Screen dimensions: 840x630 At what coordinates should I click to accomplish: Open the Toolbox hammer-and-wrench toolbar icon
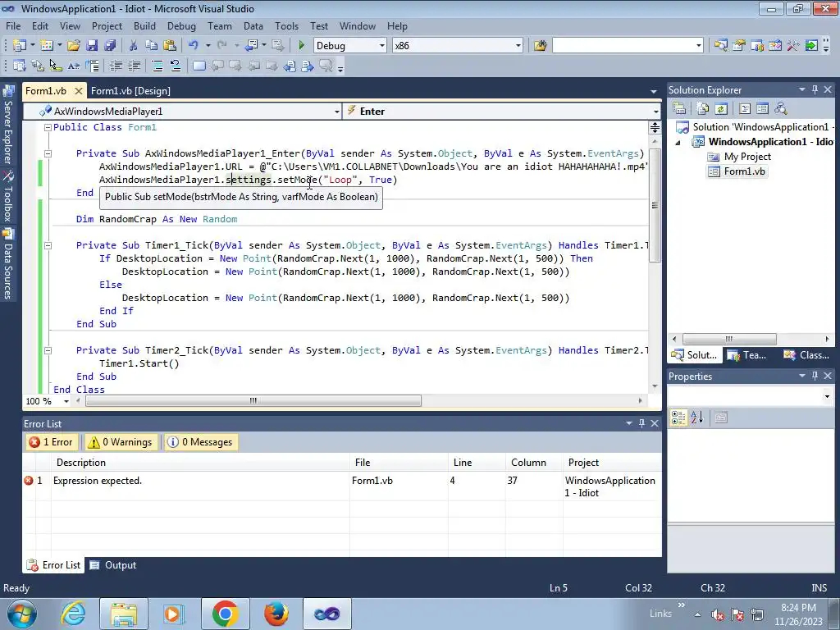click(x=793, y=46)
